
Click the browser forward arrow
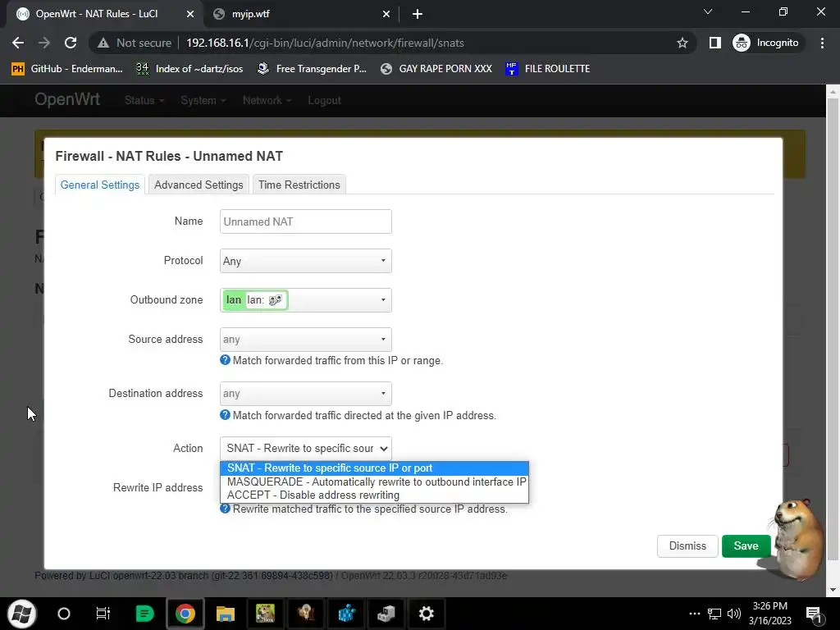[x=44, y=43]
